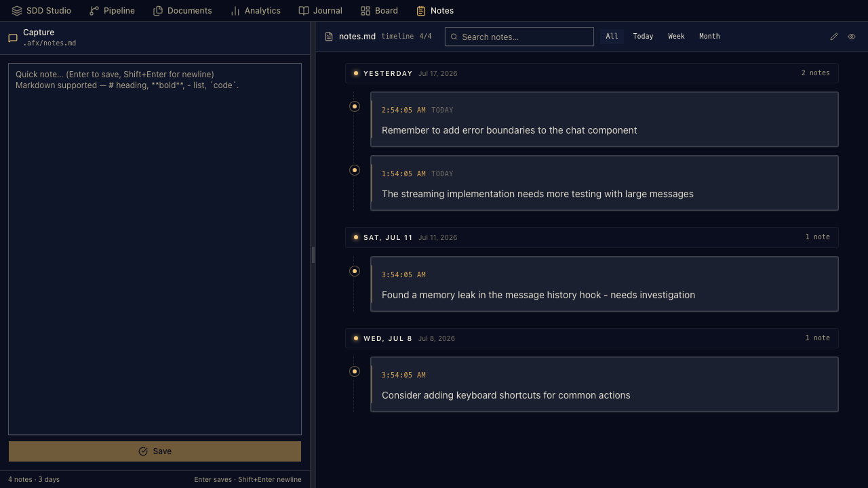The height and width of the screenshot is (488, 868).
Task: Click the Capture chat bubble icon
Action: pyautogui.click(x=13, y=38)
